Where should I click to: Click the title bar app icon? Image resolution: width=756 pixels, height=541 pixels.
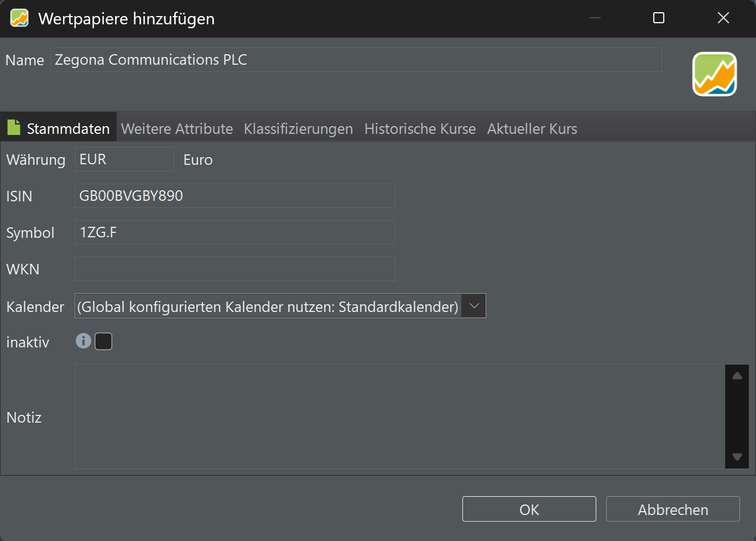pyautogui.click(x=19, y=18)
